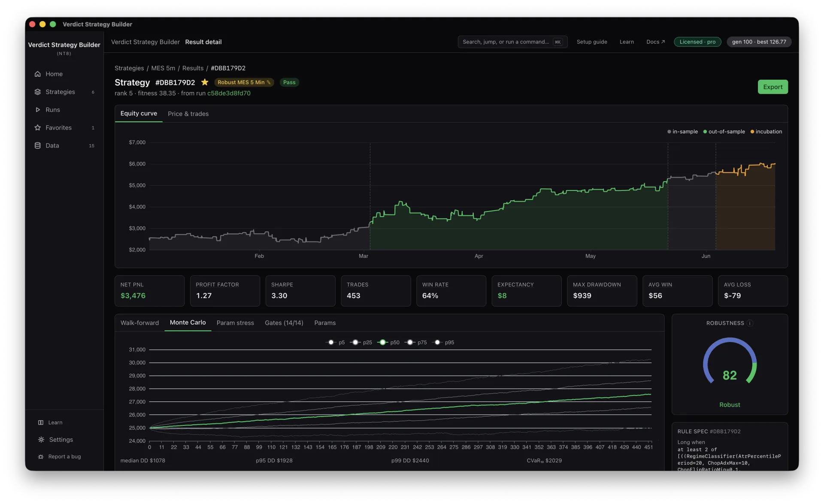This screenshot has height=504, width=824.
Task: Open the Runs play icon
Action: [x=38, y=110]
